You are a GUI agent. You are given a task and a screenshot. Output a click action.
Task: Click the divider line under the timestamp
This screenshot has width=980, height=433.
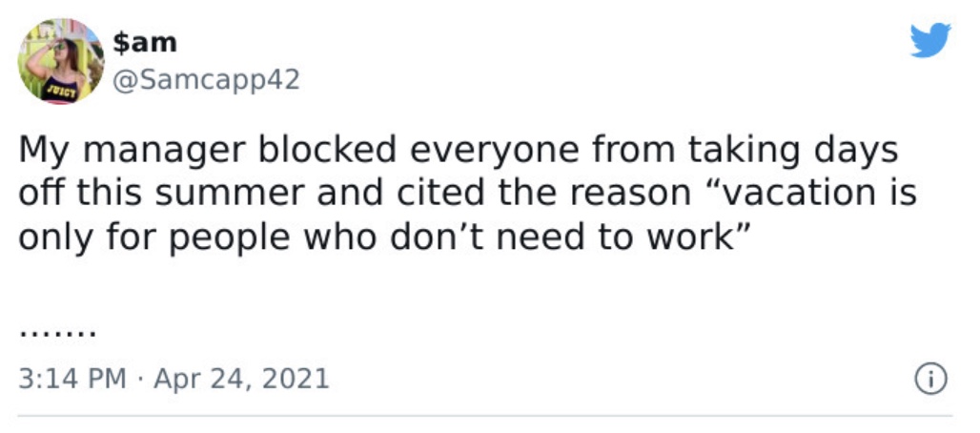click(485, 415)
